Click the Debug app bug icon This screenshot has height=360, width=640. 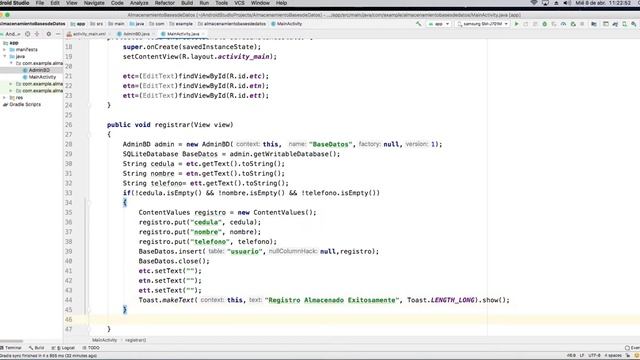pos(544,24)
